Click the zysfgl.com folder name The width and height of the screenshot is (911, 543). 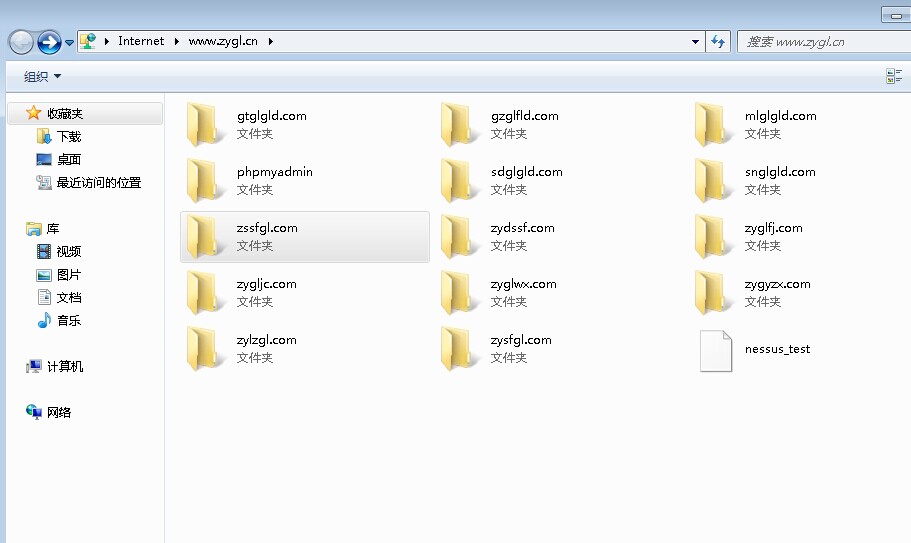(x=521, y=340)
